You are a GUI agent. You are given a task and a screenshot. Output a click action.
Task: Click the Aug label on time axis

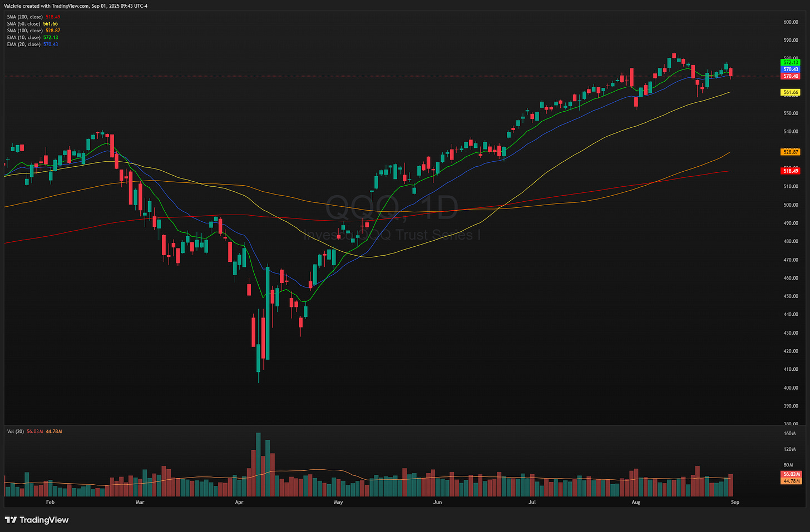[x=636, y=502]
